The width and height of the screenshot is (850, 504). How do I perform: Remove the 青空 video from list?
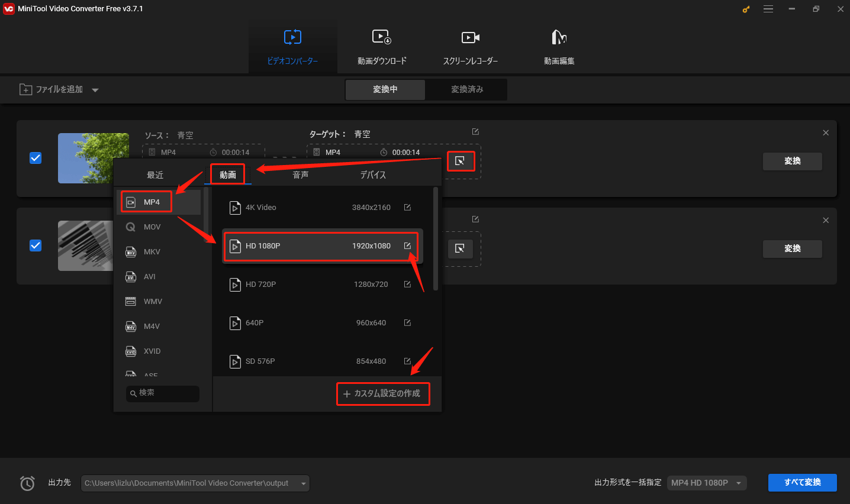pyautogui.click(x=826, y=133)
